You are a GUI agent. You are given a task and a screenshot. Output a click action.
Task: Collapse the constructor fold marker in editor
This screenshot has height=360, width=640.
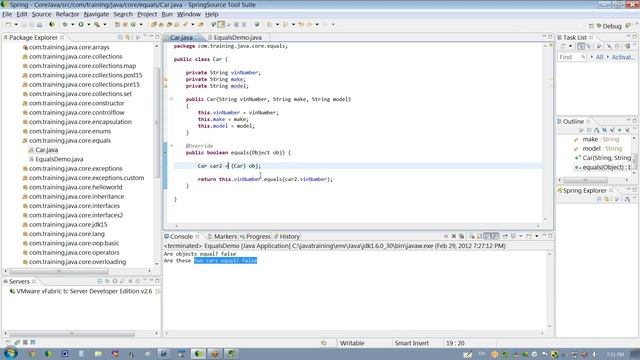coord(171,99)
